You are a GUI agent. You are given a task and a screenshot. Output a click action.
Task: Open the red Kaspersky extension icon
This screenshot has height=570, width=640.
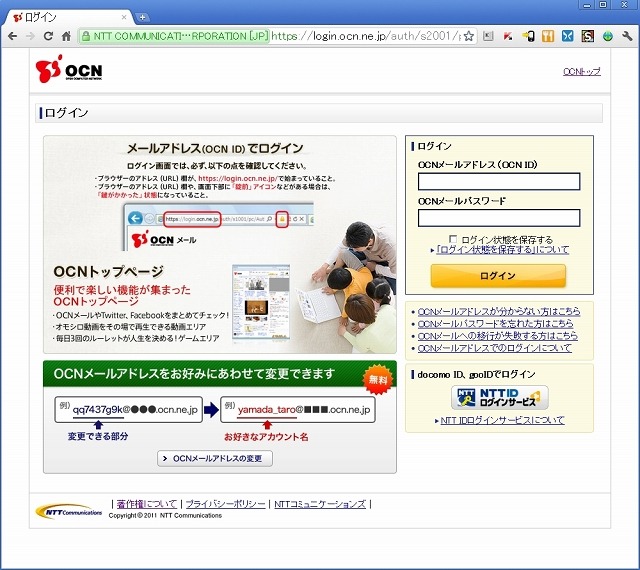pyautogui.click(x=508, y=36)
